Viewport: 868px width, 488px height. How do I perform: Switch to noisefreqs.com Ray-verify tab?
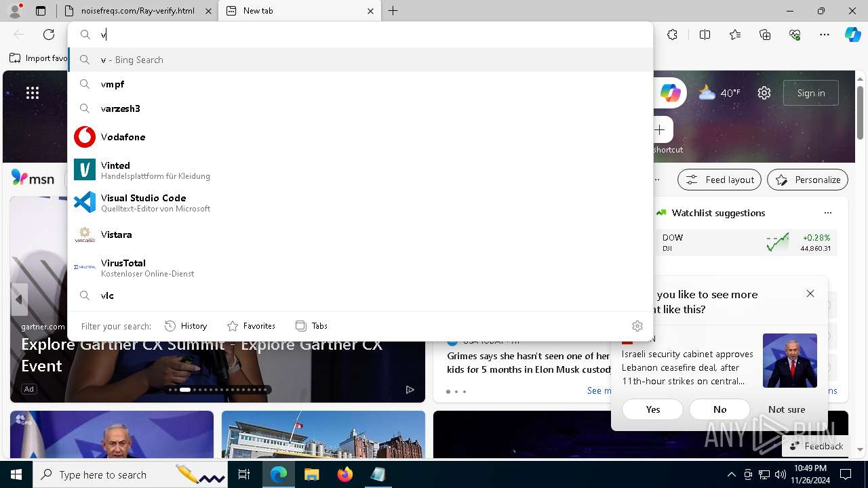tap(136, 11)
